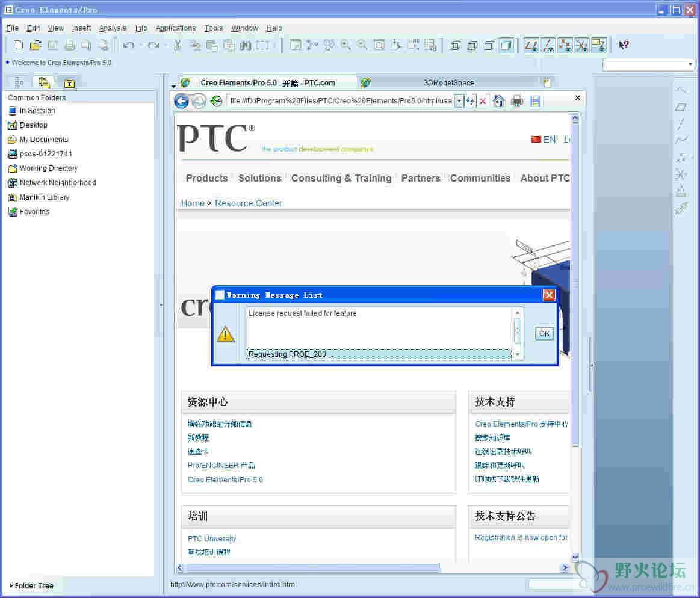Toggle coordinate systems display
700x598 pixels.
pos(581,45)
